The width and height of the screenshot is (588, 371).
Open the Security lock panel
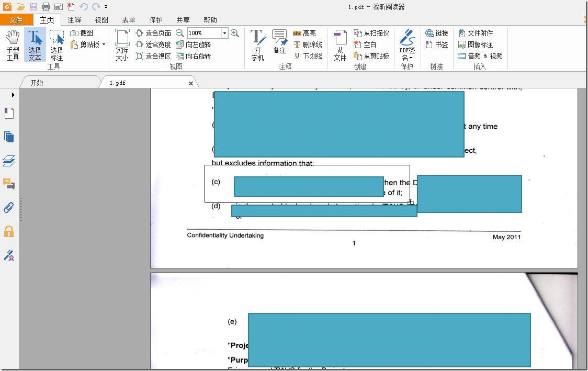[x=9, y=231]
